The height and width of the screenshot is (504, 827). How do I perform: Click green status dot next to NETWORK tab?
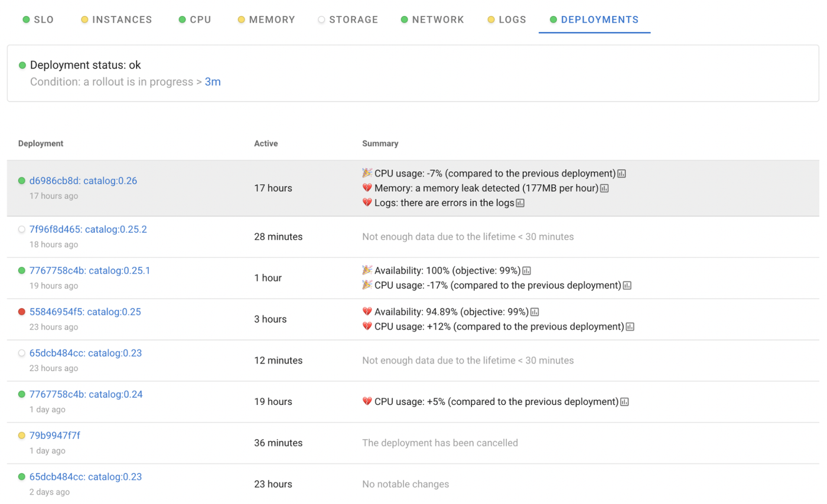pos(403,19)
